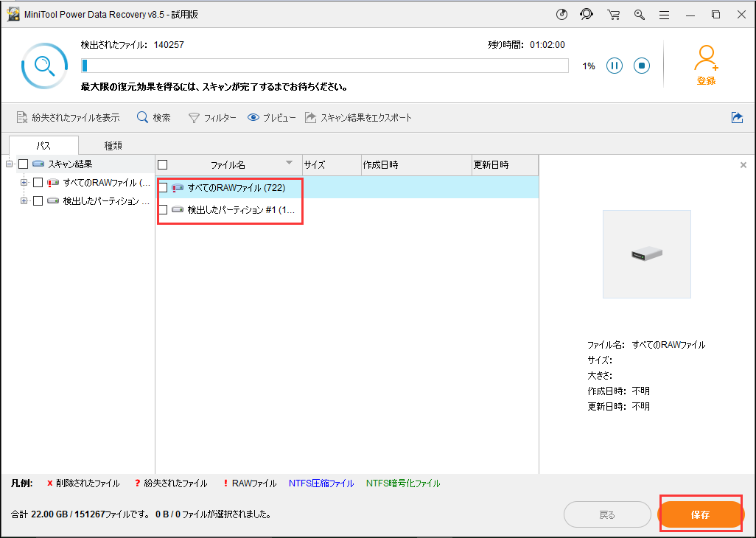Click the 登録 register account icon
Screen dimensions: 756x538
706,63
